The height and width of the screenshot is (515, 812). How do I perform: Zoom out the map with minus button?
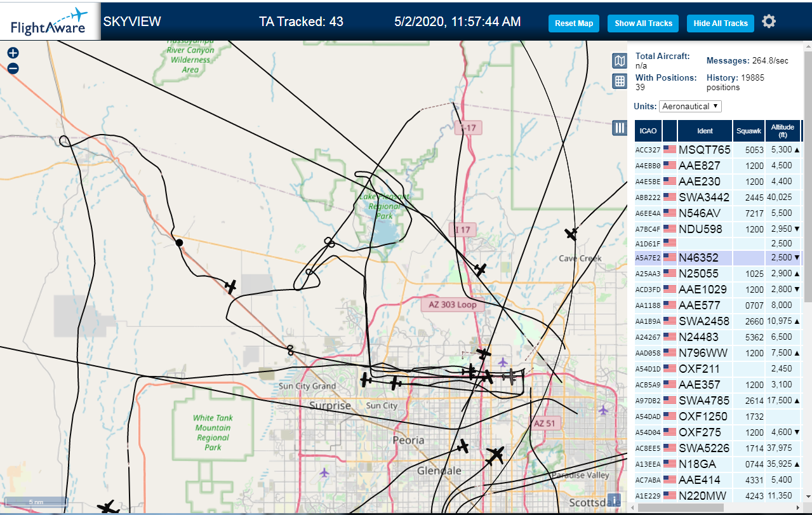click(x=13, y=69)
